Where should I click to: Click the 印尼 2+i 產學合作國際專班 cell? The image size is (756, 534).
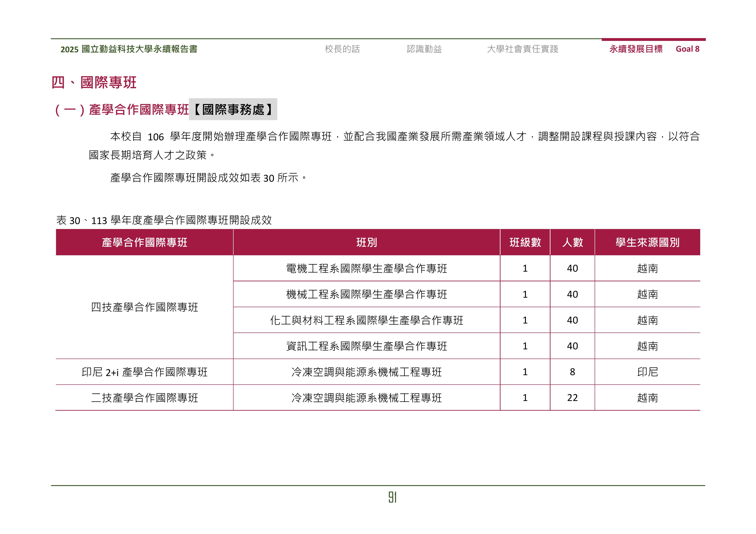pos(144,372)
